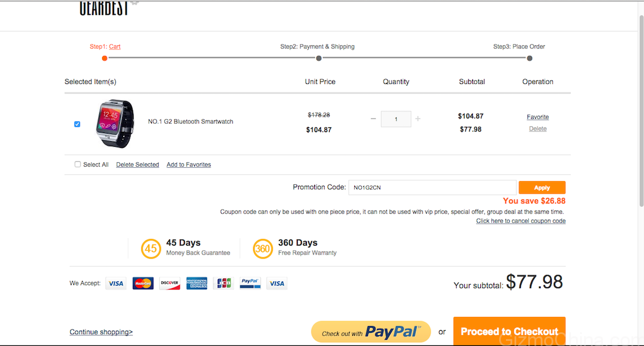Click the American Express icon
644x346 pixels.
[x=197, y=283]
